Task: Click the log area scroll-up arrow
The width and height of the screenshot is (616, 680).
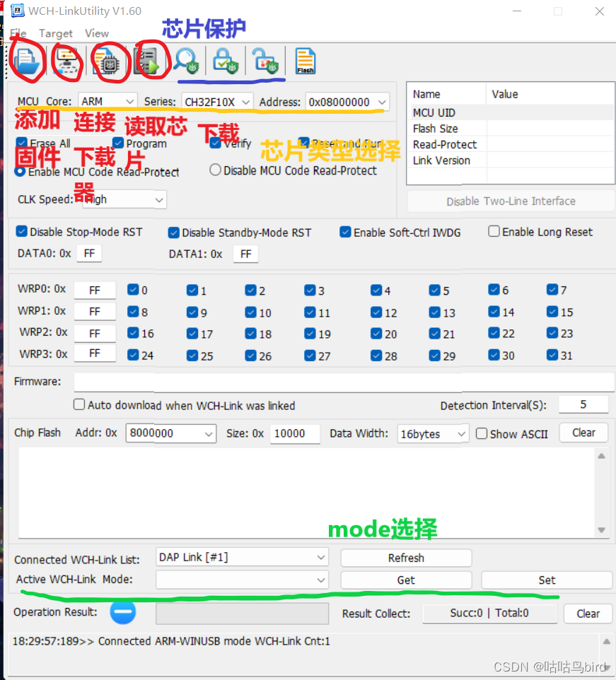Action: click(x=607, y=641)
